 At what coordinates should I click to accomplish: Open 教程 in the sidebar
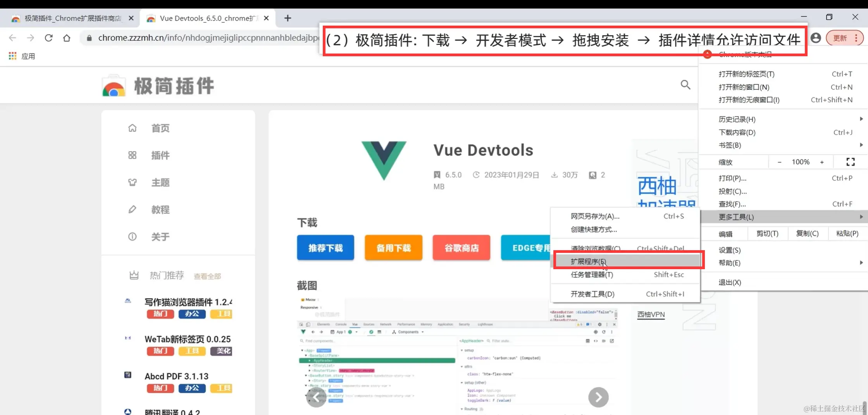[160, 209]
